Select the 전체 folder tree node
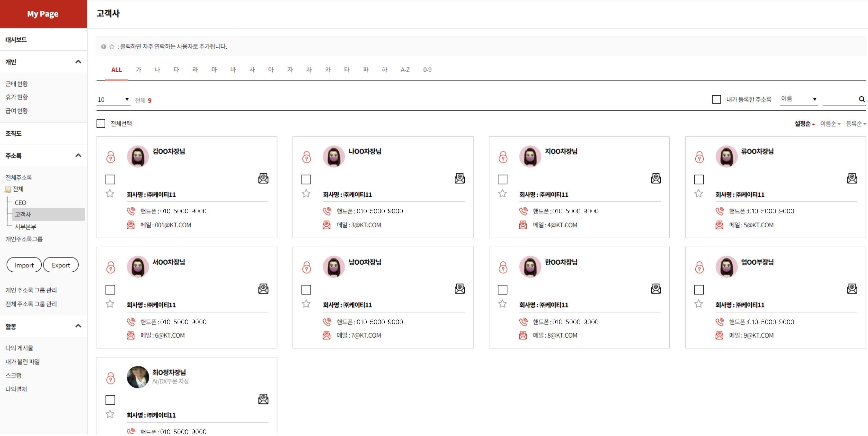Viewport: 868px width, 436px height. click(x=18, y=189)
